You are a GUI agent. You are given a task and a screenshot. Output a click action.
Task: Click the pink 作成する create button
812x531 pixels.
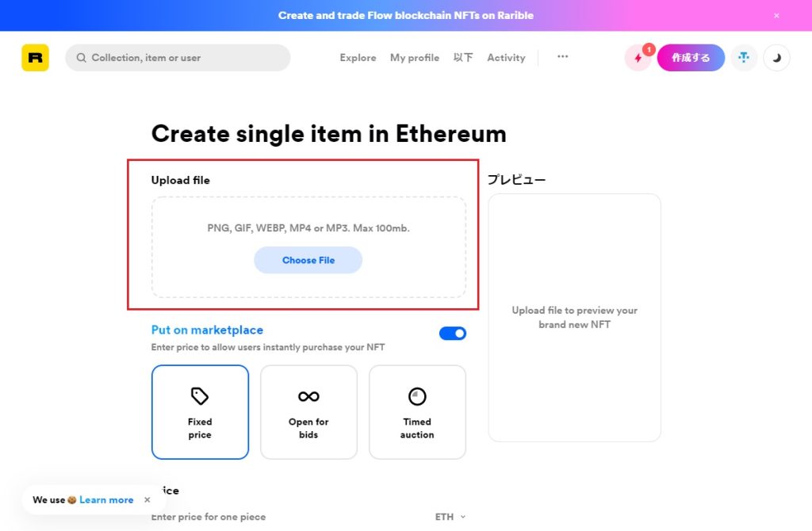tap(691, 57)
